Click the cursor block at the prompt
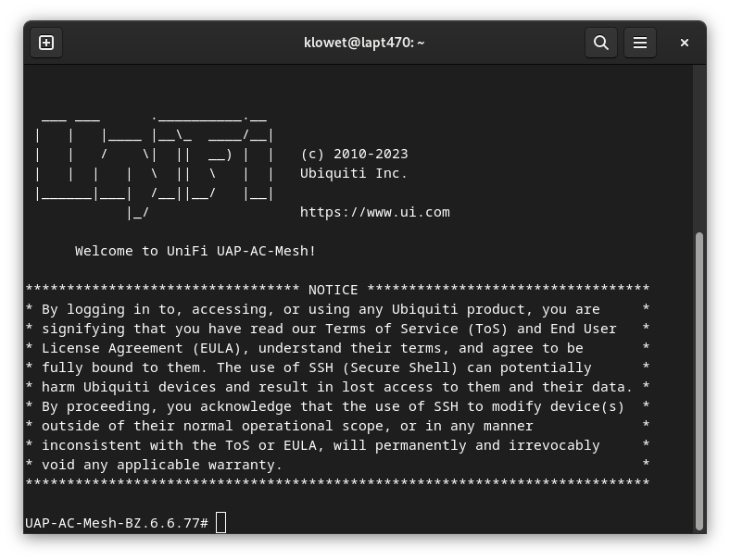The height and width of the screenshot is (560, 730). (x=220, y=523)
